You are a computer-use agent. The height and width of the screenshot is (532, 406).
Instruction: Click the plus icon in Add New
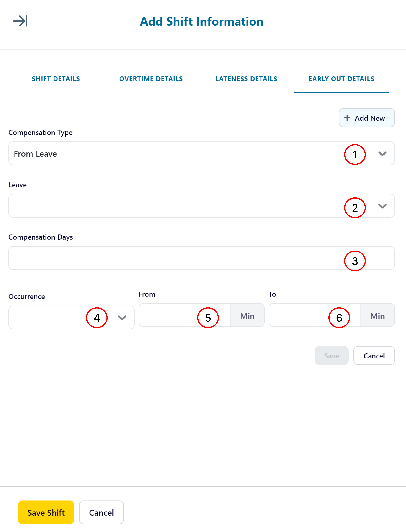(347, 118)
